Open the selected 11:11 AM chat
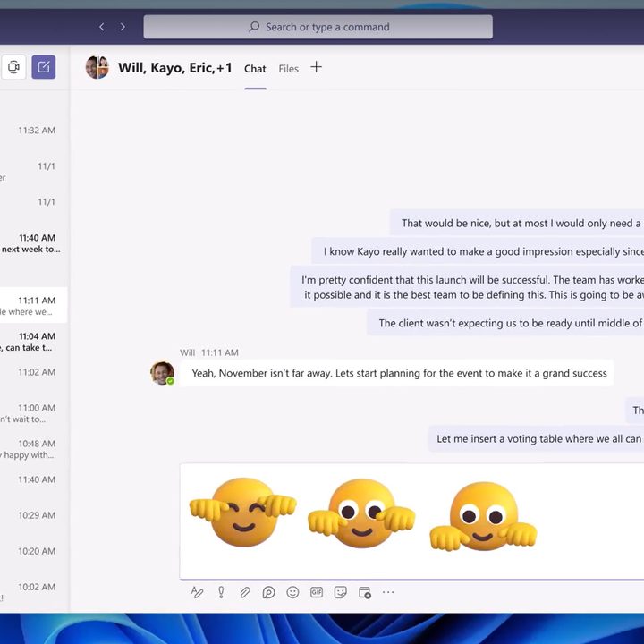Viewport: 644px width, 644px height. 34,306
